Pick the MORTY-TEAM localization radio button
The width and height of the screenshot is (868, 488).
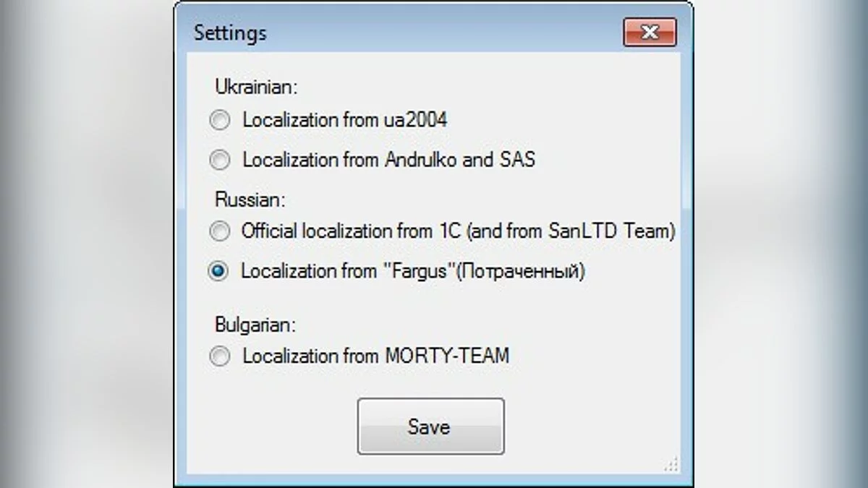point(220,356)
